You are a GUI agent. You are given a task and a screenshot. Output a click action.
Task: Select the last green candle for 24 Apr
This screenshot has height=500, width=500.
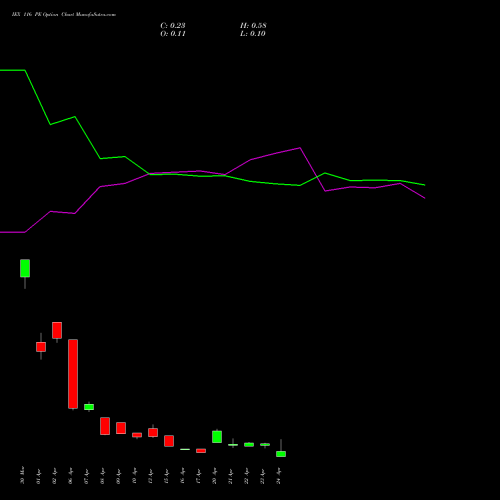point(281,454)
